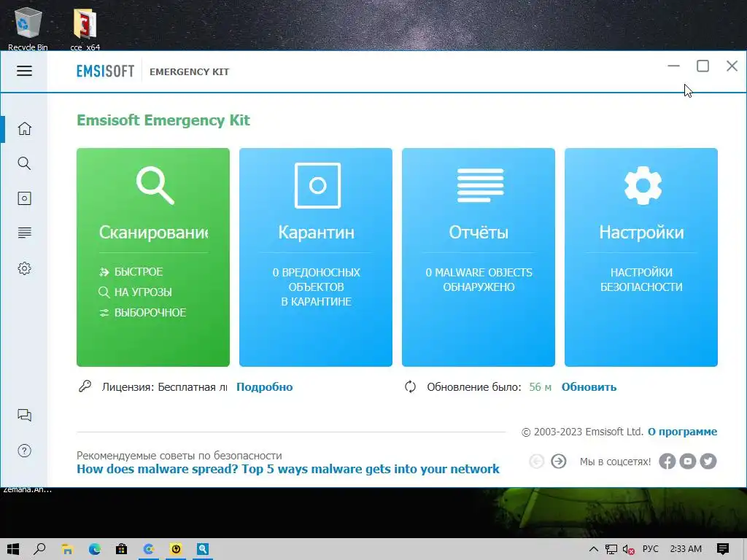Show next security tip arrow
747x560 pixels.
(x=558, y=461)
